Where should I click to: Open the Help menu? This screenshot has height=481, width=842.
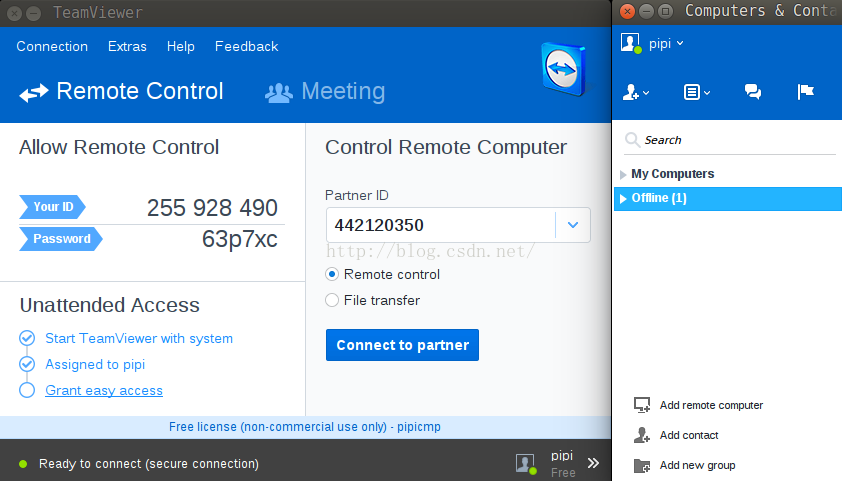coord(180,47)
